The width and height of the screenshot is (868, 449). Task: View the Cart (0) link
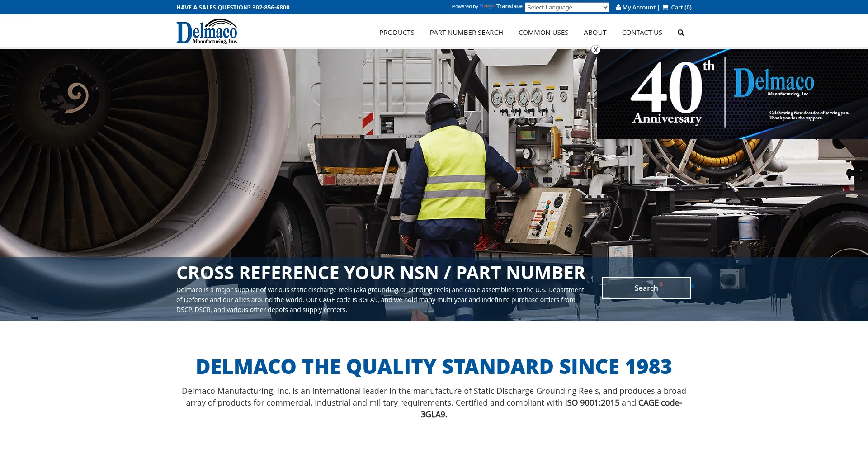coord(681,7)
